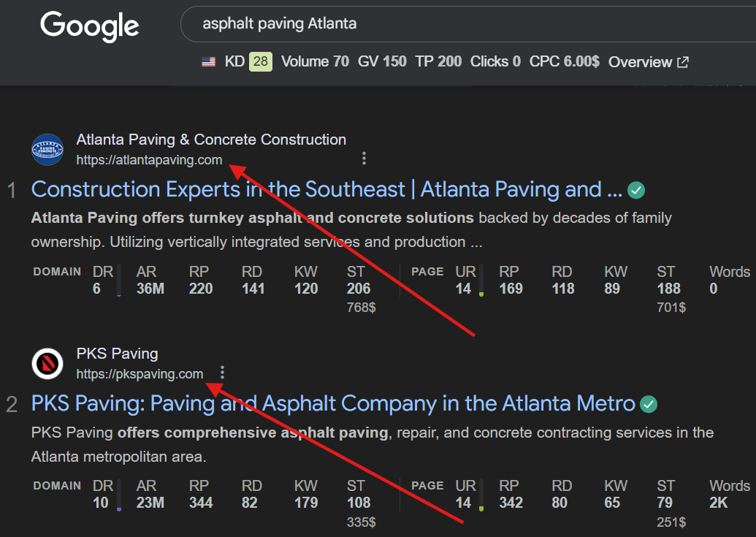Click page RD 118 value

click(563, 289)
